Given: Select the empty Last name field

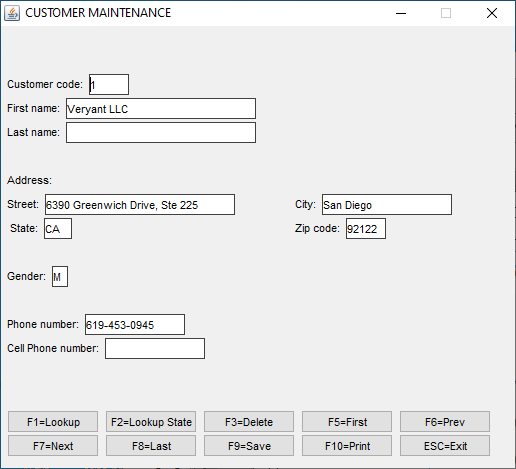Looking at the screenshot, I should [x=161, y=133].
